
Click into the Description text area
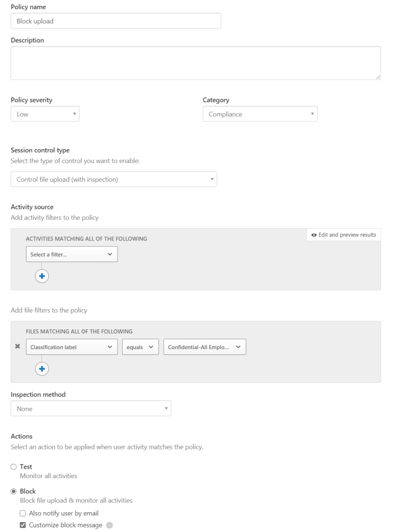(195, 63)
